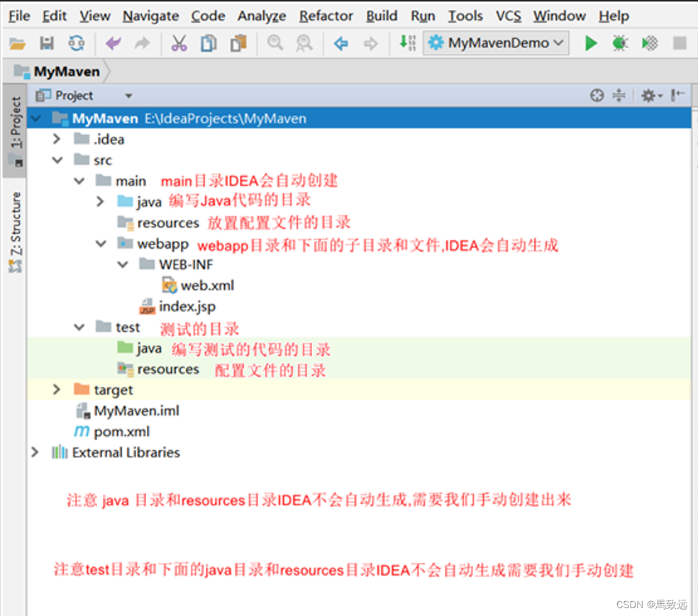The height and width of the screenshot is (616, 698).
Task: Collapse the test folder
Action: 79,327
